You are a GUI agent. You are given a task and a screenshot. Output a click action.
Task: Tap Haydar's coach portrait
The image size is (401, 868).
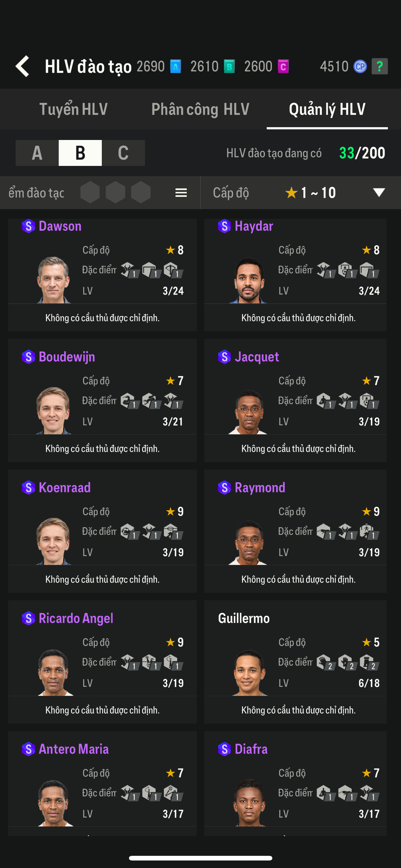pos(249,280)
